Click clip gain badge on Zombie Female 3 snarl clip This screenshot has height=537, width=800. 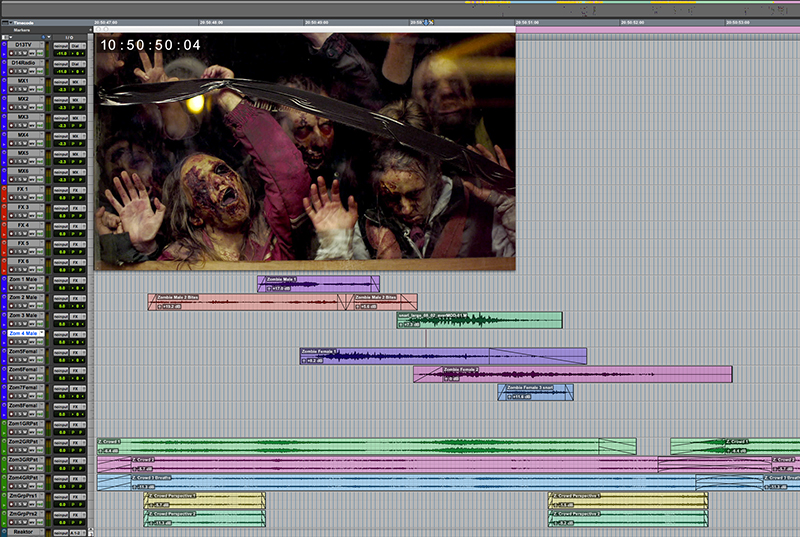[x=517, y=396]
